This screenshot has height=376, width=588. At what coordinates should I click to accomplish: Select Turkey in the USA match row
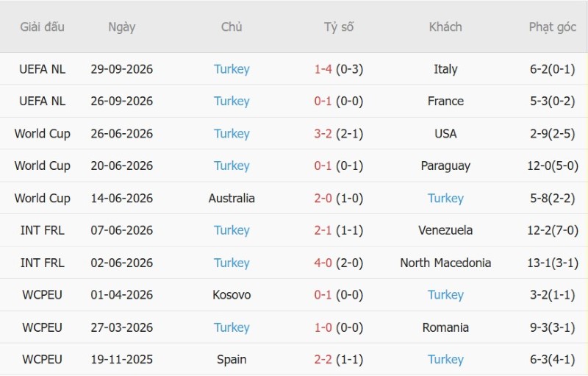click(x=232, y=134)
